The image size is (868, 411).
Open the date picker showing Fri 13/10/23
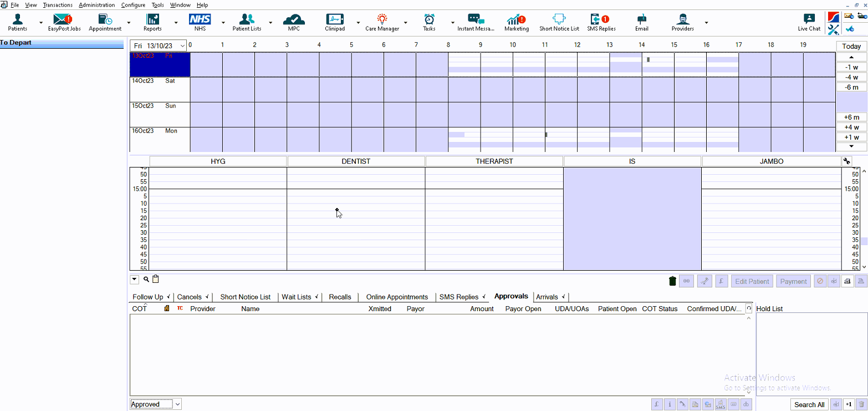pos(159,45)
